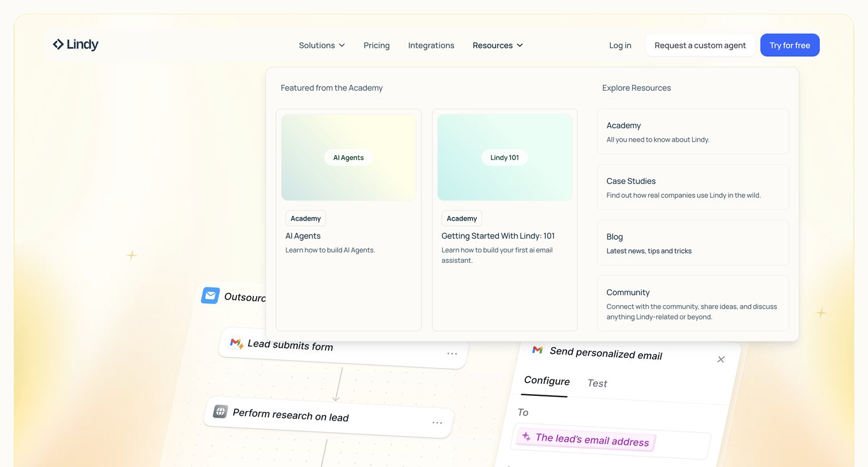868x467 pixels.
Task: Click "All you need to know about Lindy."
Action: coord(658,139)
